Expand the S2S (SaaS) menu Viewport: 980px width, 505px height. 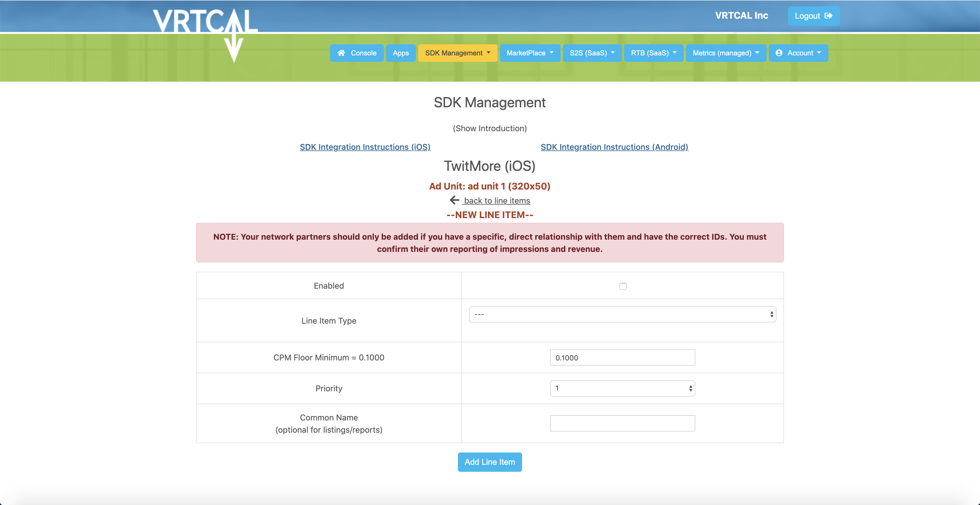(592, 53)
